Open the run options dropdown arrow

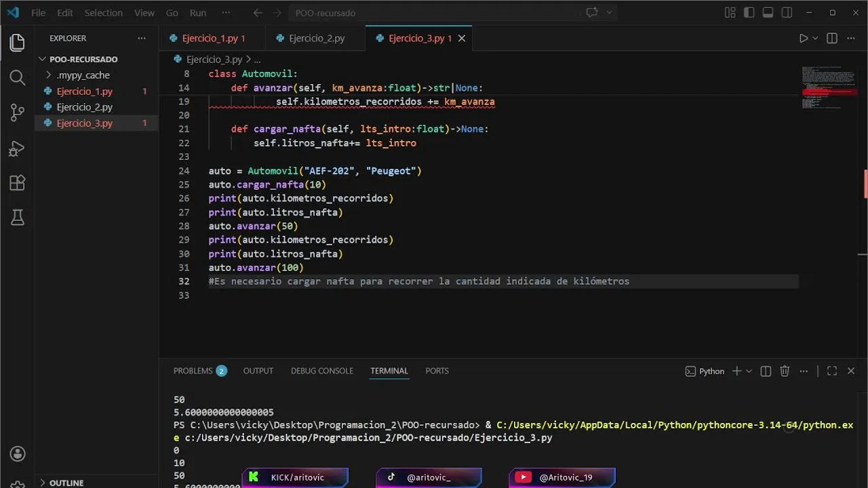[815, 39]
